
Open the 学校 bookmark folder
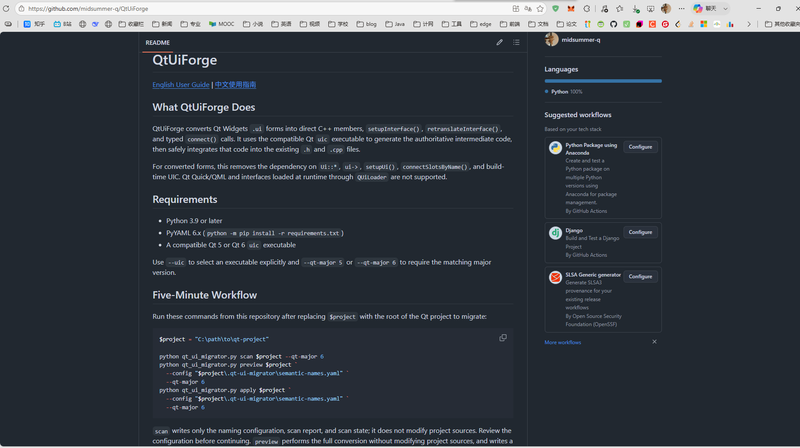click(x=338, y=24)
